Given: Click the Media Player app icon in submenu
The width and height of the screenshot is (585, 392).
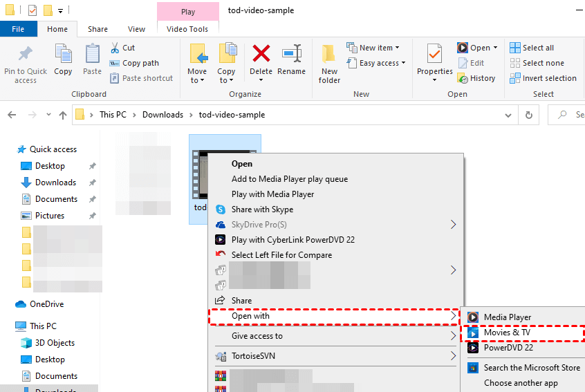Looking at the screenshot, I should pyautogui.click(x=473, y=317).
